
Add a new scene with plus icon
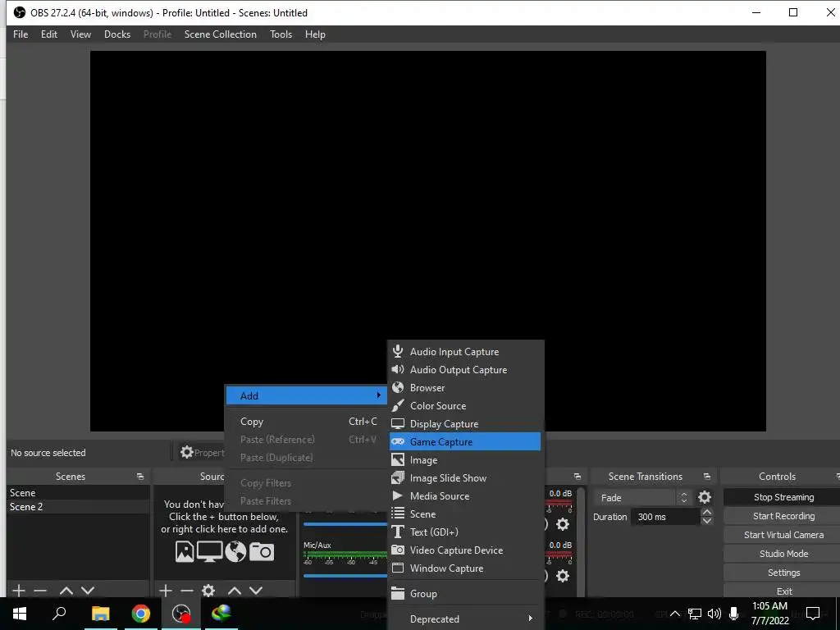click(x=19, y=591)
